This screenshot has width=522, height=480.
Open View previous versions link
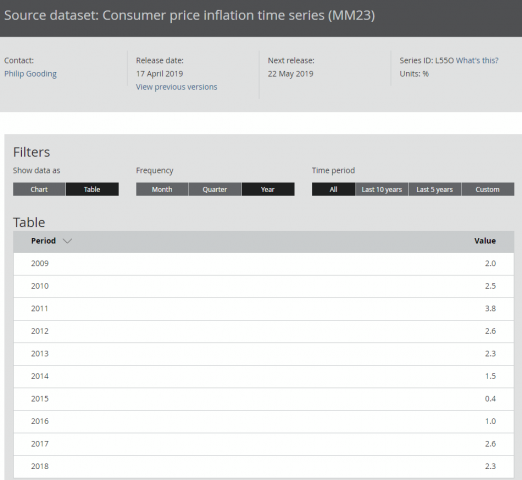tap(176, 87)
